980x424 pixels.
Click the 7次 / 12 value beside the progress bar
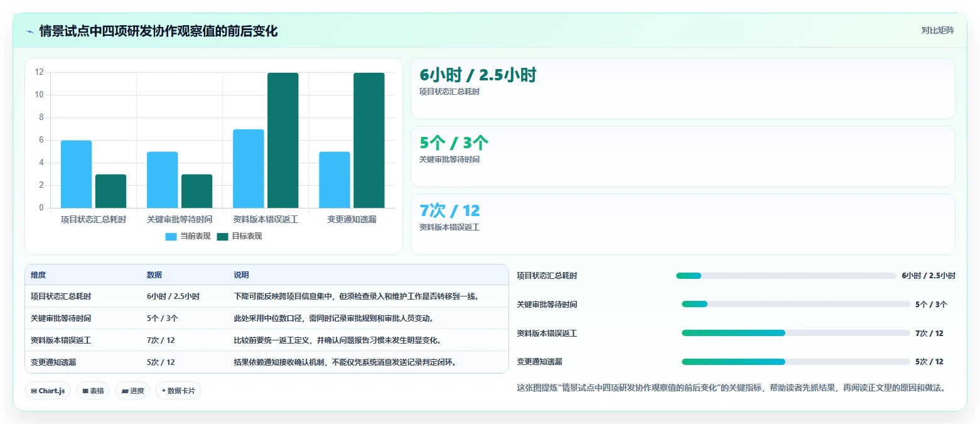tap(929, 333)
